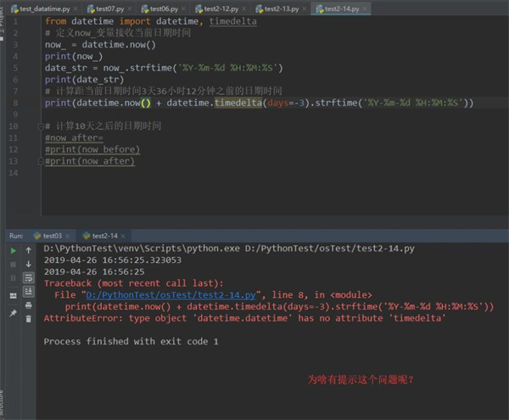
Task: Click the Down the Stack Trace arrow
Action: point(29,264)
